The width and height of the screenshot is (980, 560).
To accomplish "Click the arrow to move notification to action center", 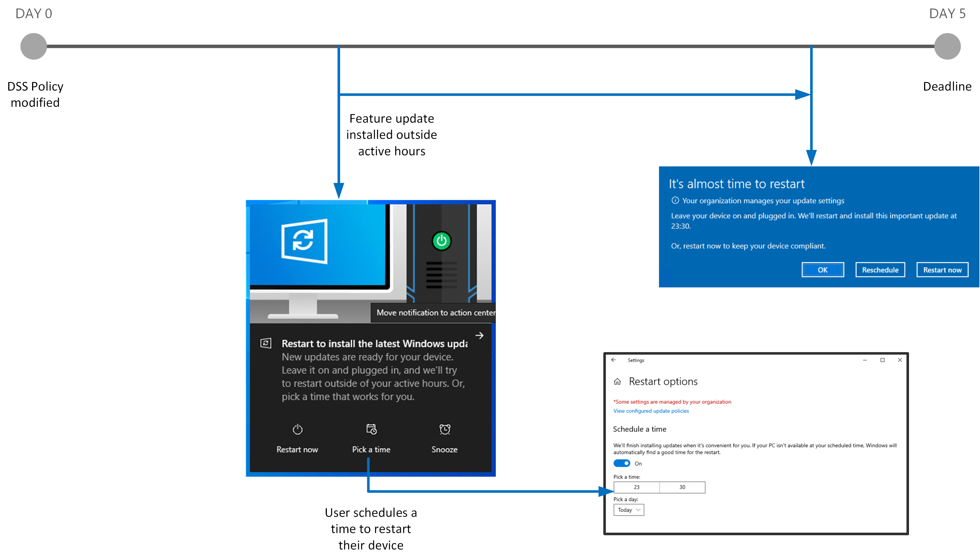I will 479,335.
